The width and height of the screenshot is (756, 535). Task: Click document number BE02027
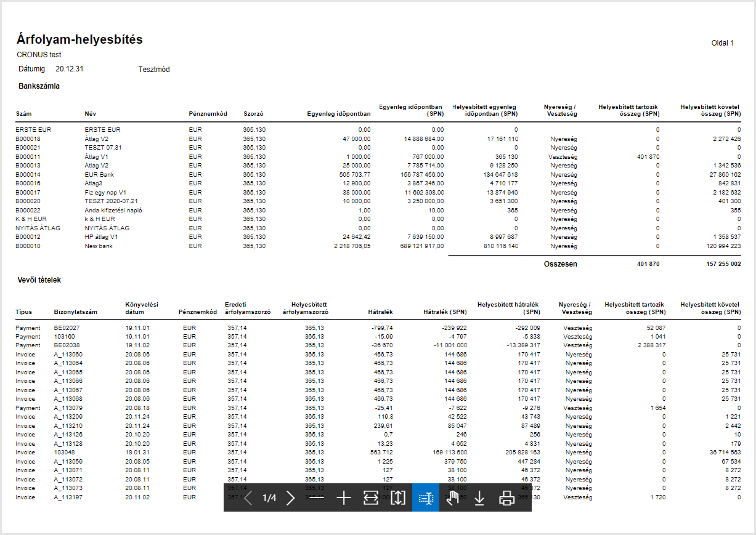67,328
